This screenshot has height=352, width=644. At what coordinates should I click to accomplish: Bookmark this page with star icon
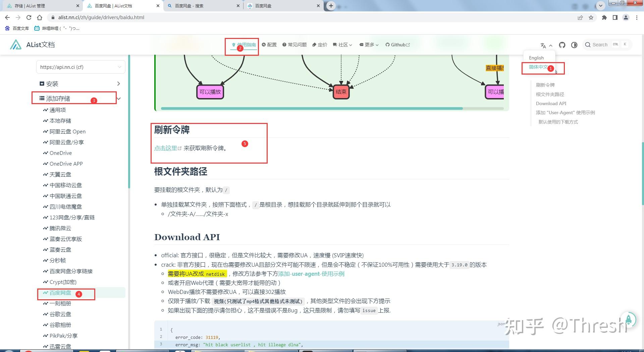pyautogui.click(x=591, y=17)
